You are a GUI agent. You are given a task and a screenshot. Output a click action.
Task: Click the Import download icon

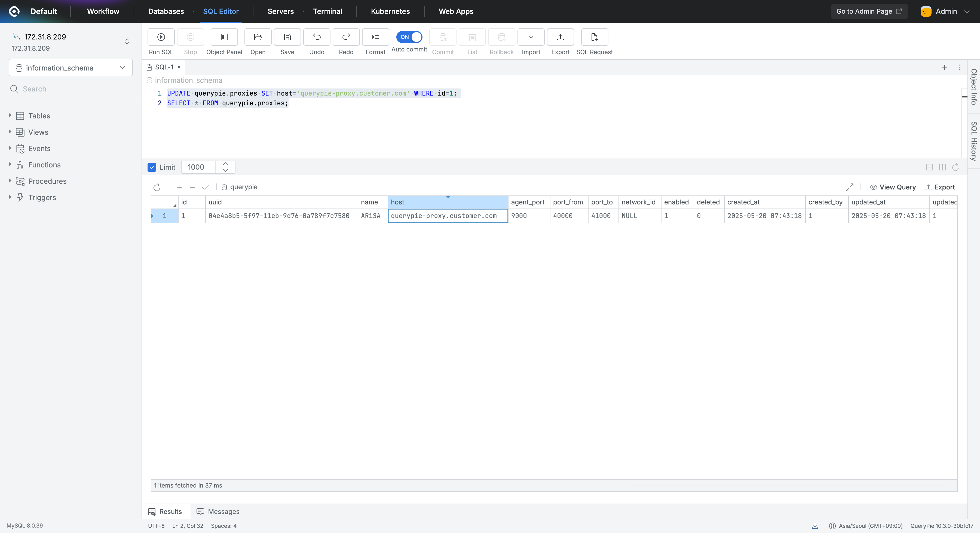531,37
